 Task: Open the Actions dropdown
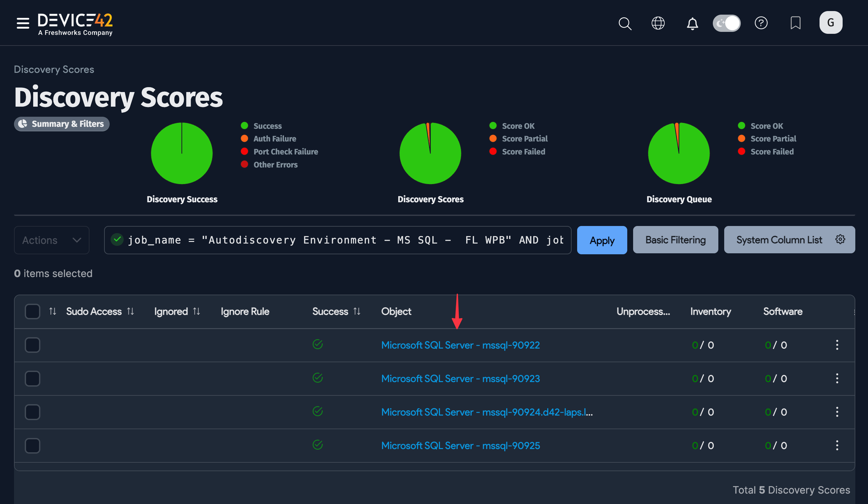pyautogui.click(x=51, y=240)
